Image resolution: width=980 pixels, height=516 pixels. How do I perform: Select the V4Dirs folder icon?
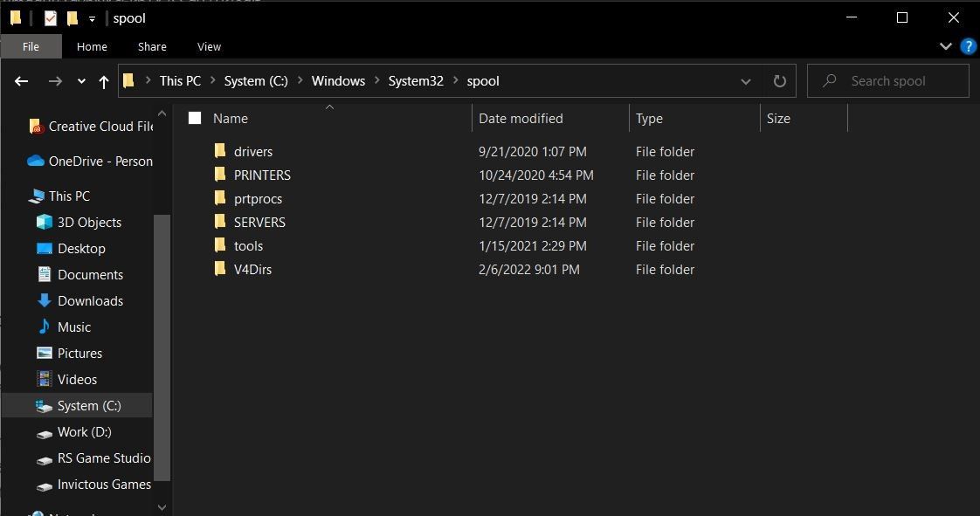220,269
